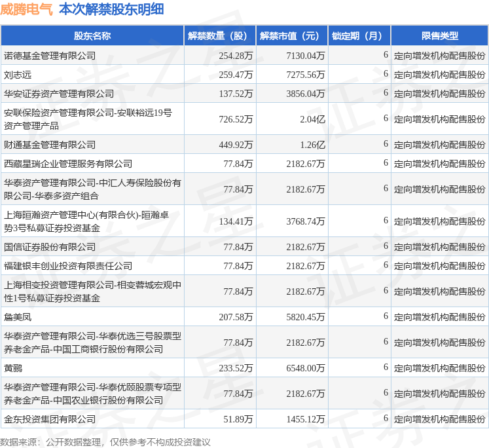Click the 限售类型 column header
This screenshot has height=448, width=489.
point(440,36)
